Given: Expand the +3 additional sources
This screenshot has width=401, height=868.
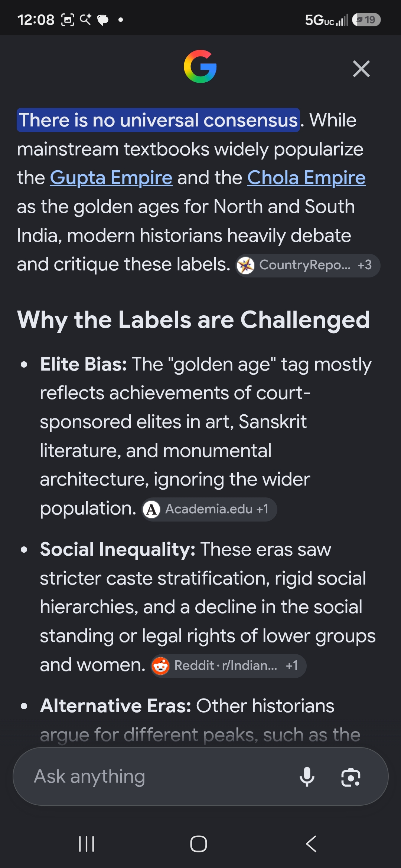Looking at the screenshot, I should pyautogui.click(x=365, y=265).
